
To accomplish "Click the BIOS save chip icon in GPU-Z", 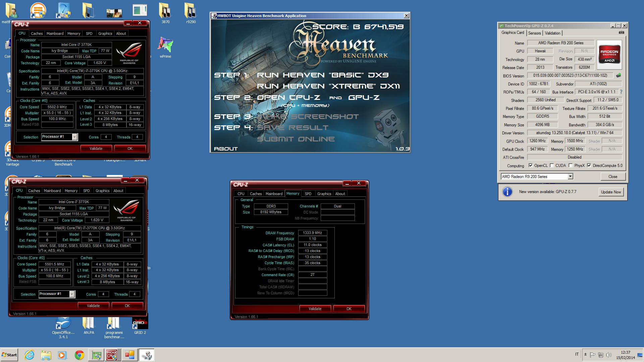I will click(619, 75).
